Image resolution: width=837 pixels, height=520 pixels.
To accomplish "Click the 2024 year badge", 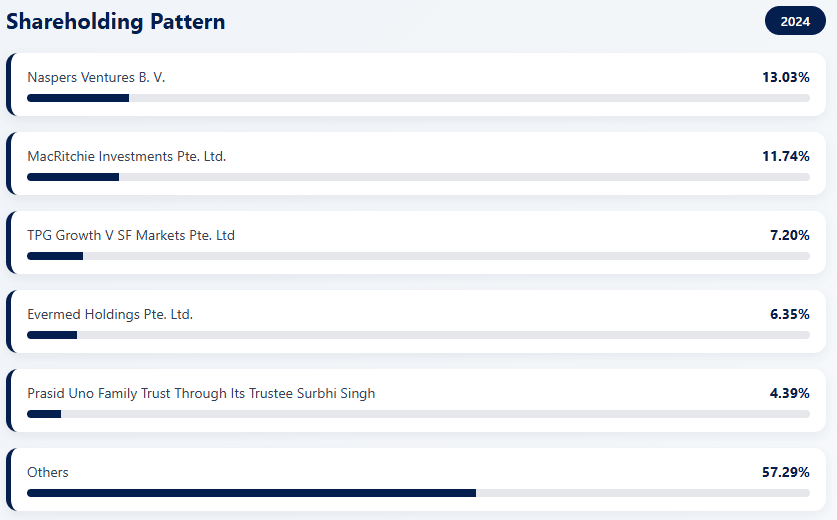I will (795, 21).
